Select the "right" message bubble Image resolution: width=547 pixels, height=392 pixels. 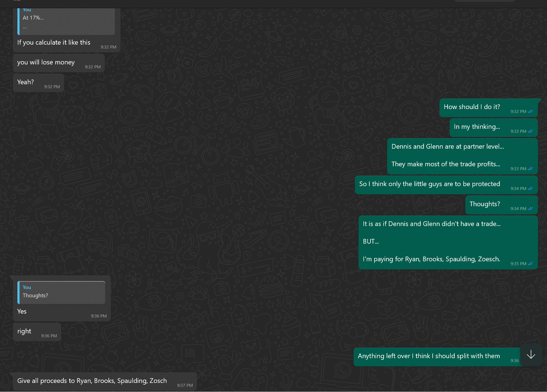[x=24, y=331]
